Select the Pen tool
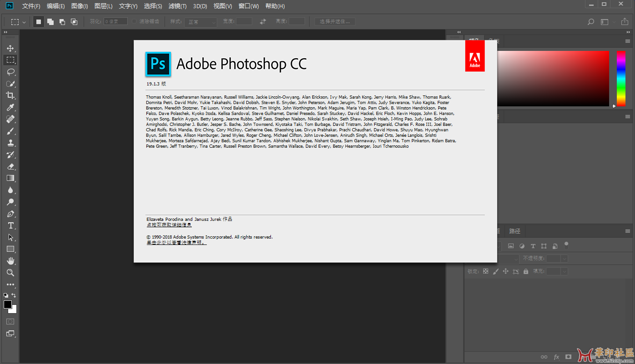Image resolution: width=635 pixels, height=364 pixels. pos(10,214)
